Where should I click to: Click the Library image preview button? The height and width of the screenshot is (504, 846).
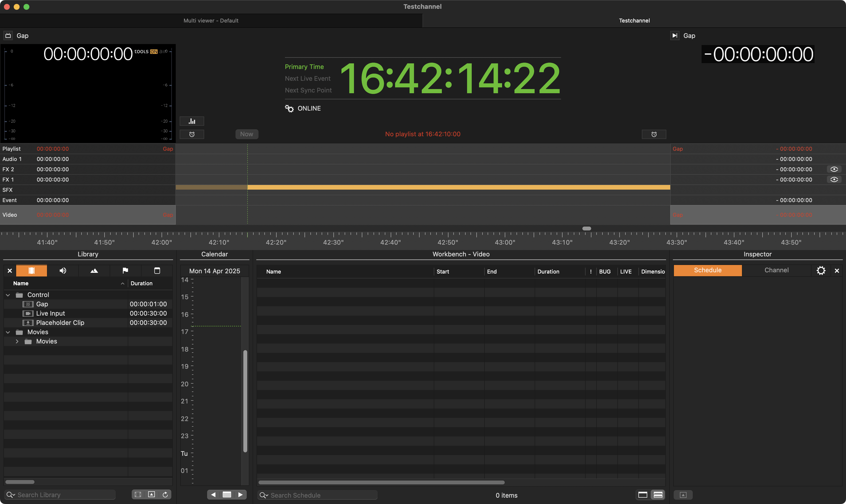tap(152, 494)
